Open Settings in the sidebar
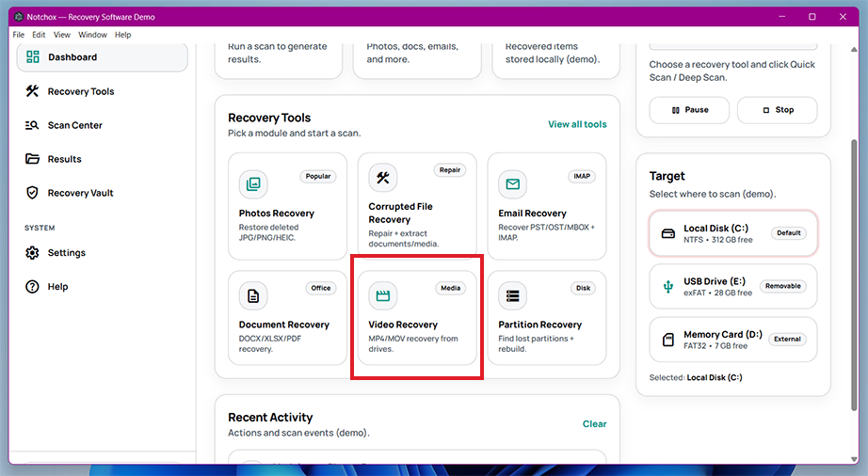The height and width of the screenshot is (476, 868). [x=103, y=253]
